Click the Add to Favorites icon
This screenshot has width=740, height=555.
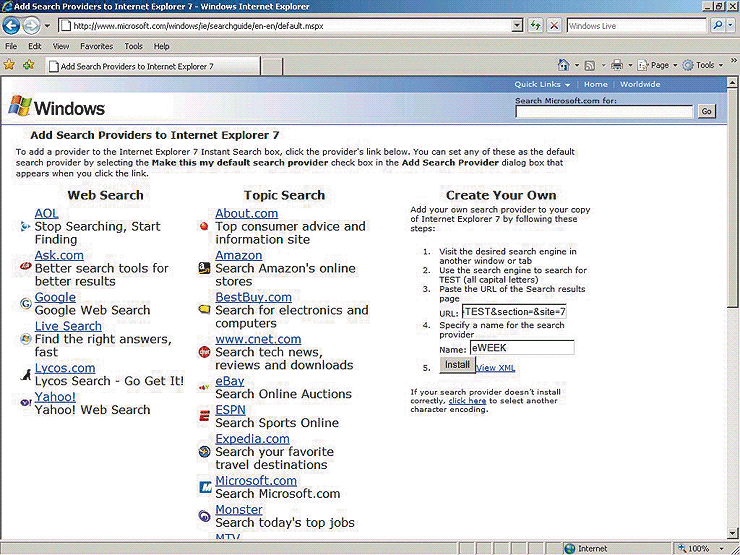tap(29, 65)
